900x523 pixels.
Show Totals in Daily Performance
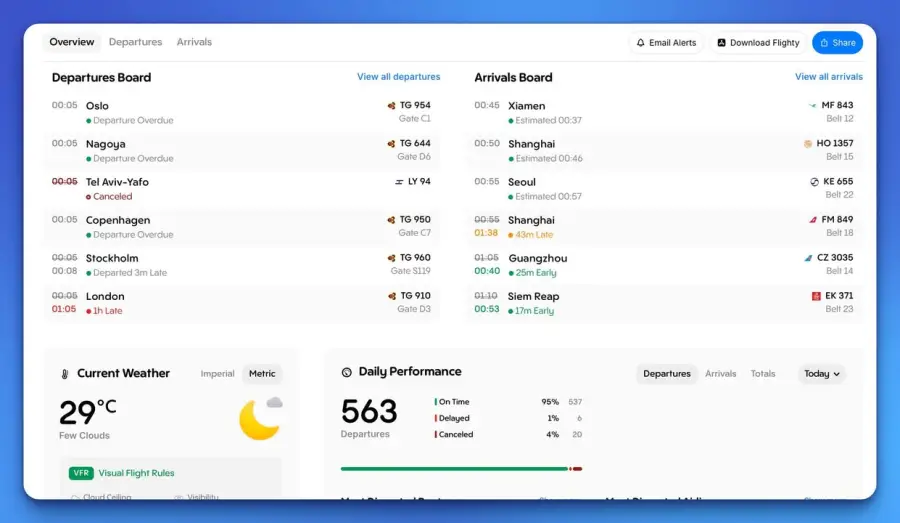763,373
